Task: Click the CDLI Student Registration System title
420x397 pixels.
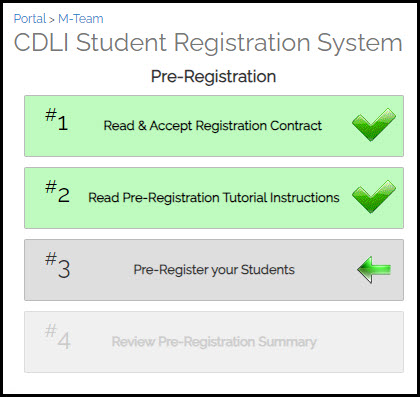Action: pos(208,43)
